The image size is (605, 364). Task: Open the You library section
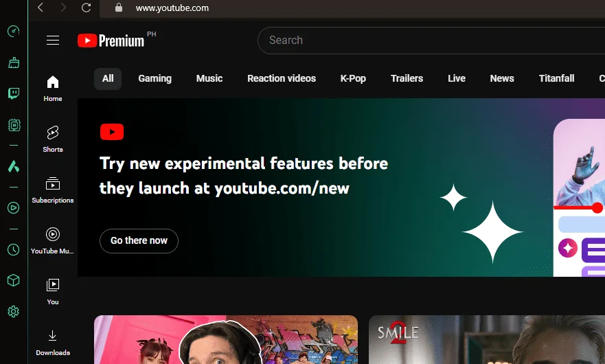53,292
